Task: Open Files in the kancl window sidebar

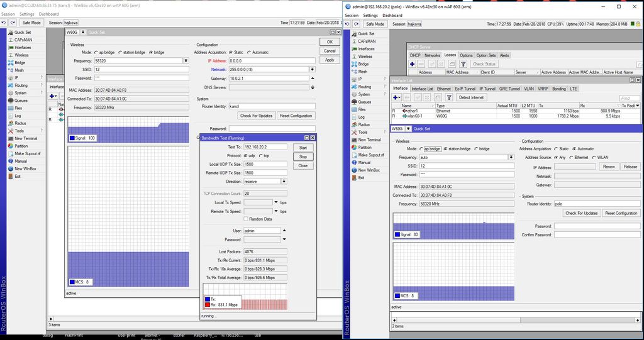Action: (18, 108)
